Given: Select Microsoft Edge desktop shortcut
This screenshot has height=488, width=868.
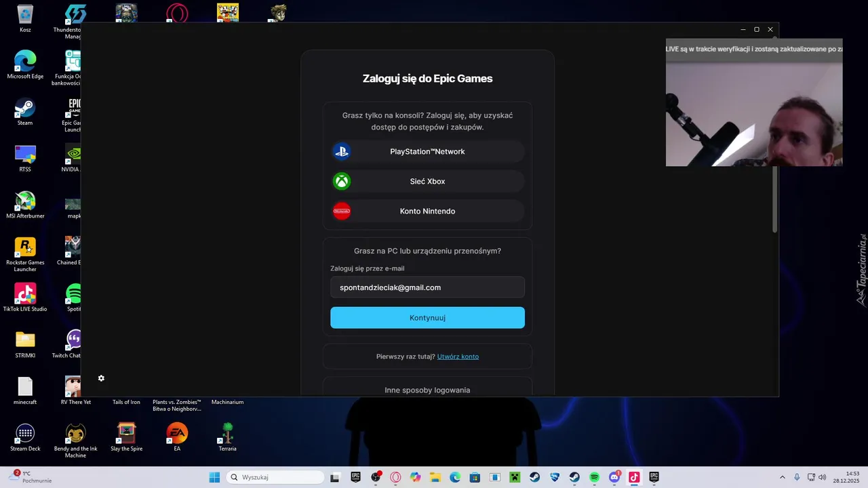Looking at the screenshot, I should 25,64.
